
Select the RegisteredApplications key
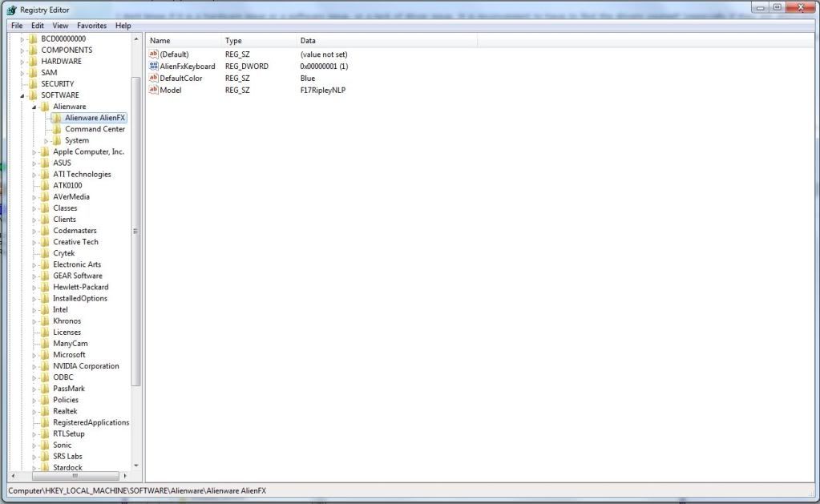point(91,422)
